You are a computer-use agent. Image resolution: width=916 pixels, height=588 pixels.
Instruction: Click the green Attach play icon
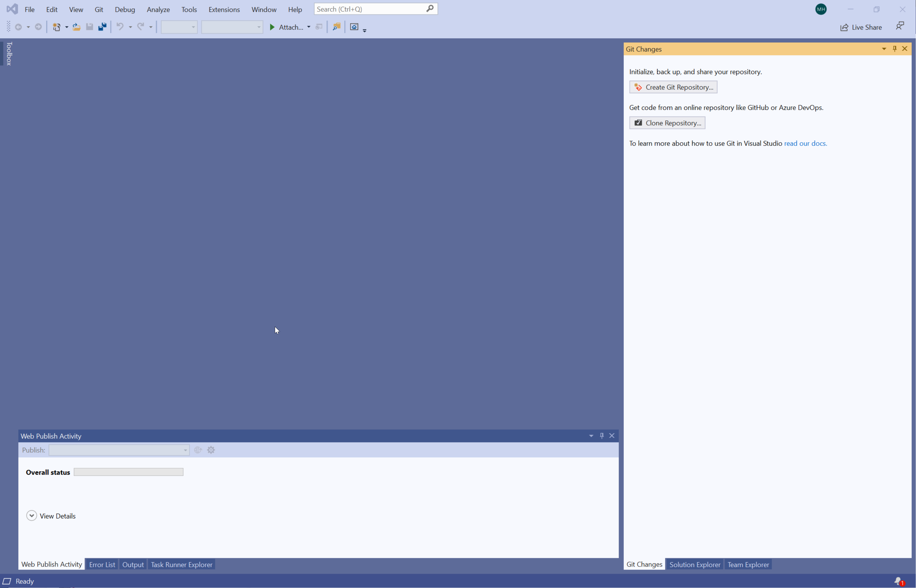pyautogui.click(x=272, y=27)
